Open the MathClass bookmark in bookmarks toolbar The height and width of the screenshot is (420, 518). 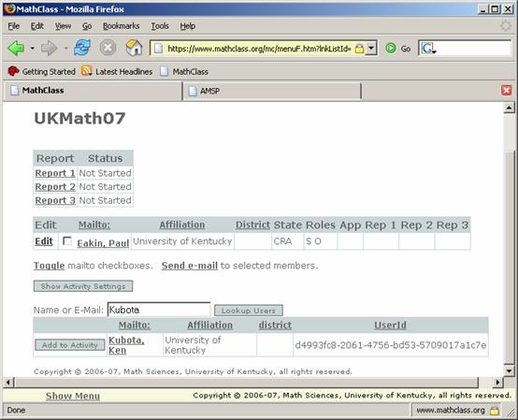click(184, 71)
